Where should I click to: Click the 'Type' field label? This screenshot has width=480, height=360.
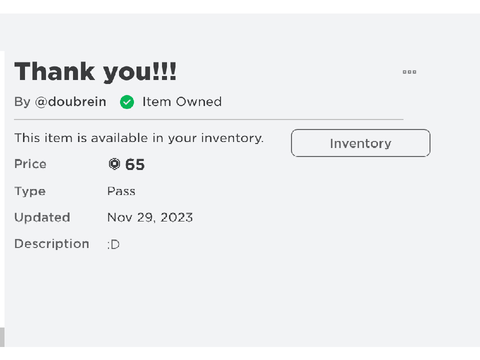pos(30,191)
